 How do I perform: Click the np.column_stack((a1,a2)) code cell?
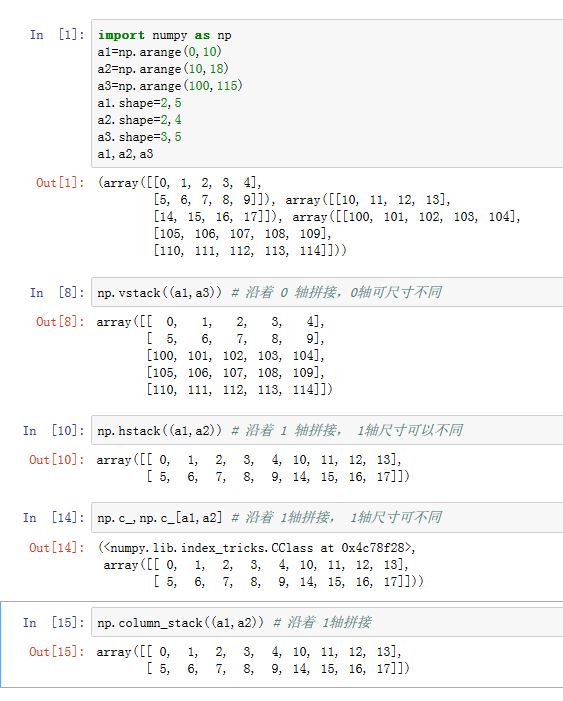(x=327, y=622)
